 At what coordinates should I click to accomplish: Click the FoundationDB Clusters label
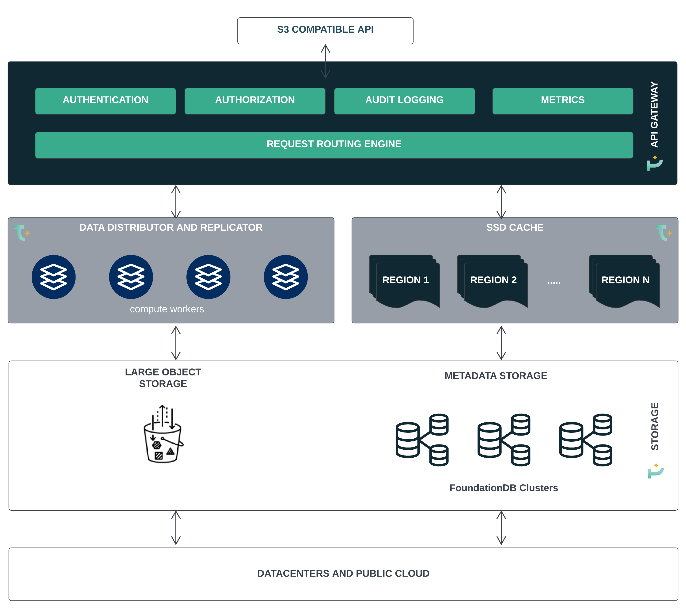click(503, 488)
